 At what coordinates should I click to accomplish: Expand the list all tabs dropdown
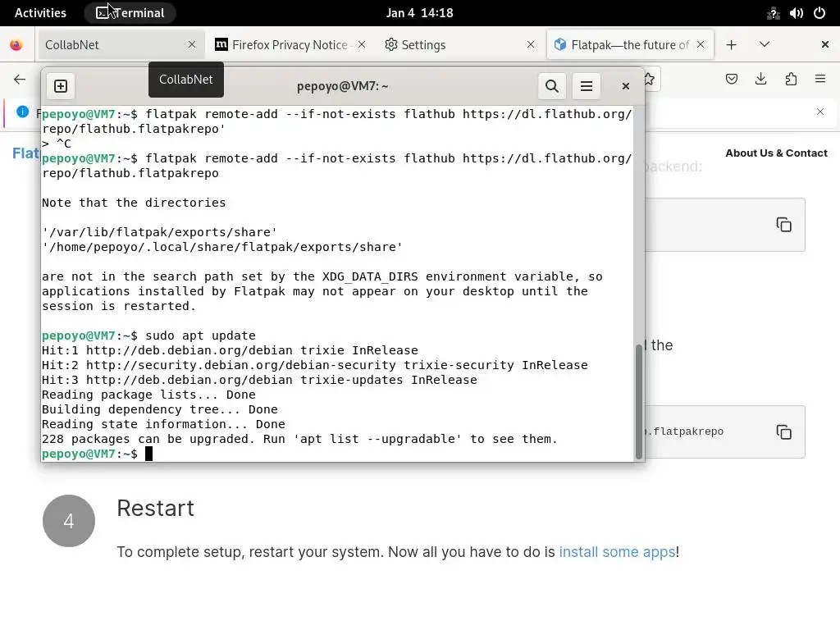point(765,45)
